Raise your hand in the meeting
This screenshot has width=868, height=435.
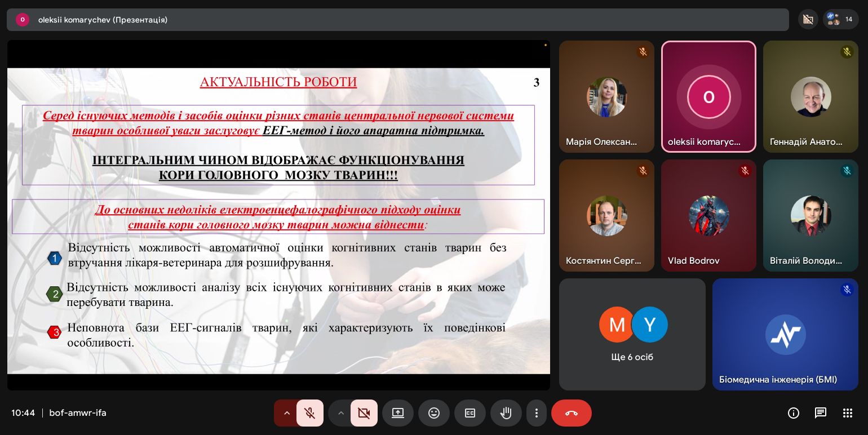click(506, 413)
